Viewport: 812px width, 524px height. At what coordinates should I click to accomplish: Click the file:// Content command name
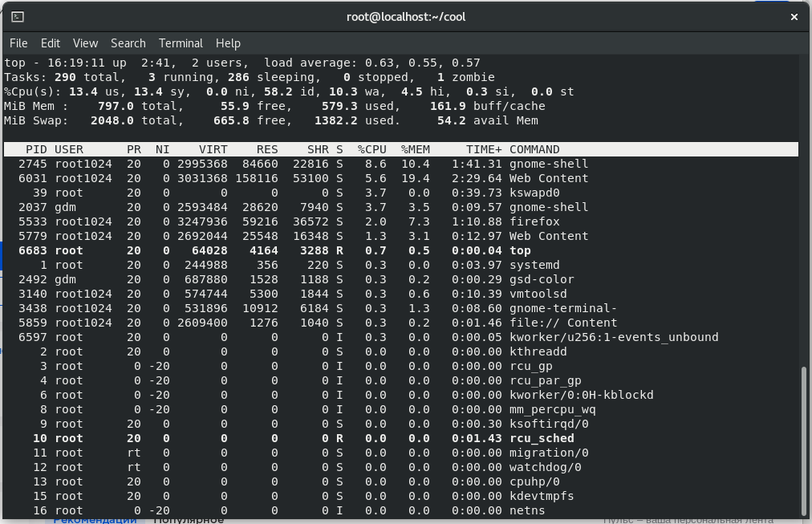[563, 323]
